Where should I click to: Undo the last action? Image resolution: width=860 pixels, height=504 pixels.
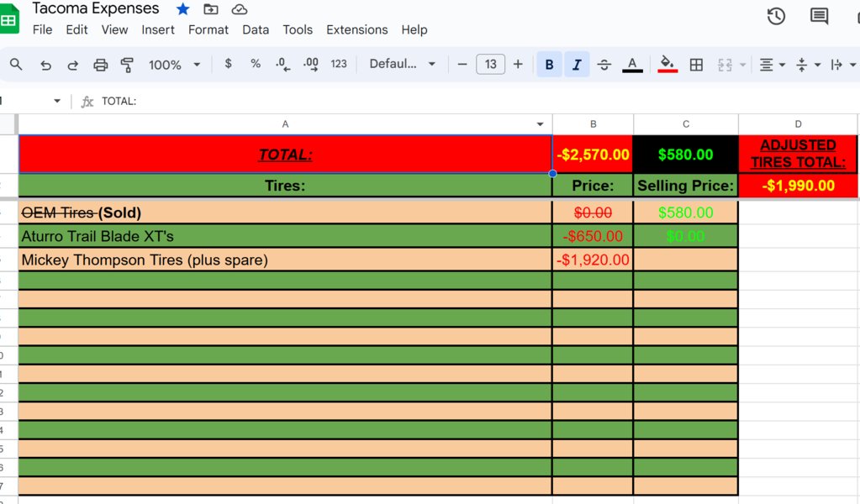45,65
